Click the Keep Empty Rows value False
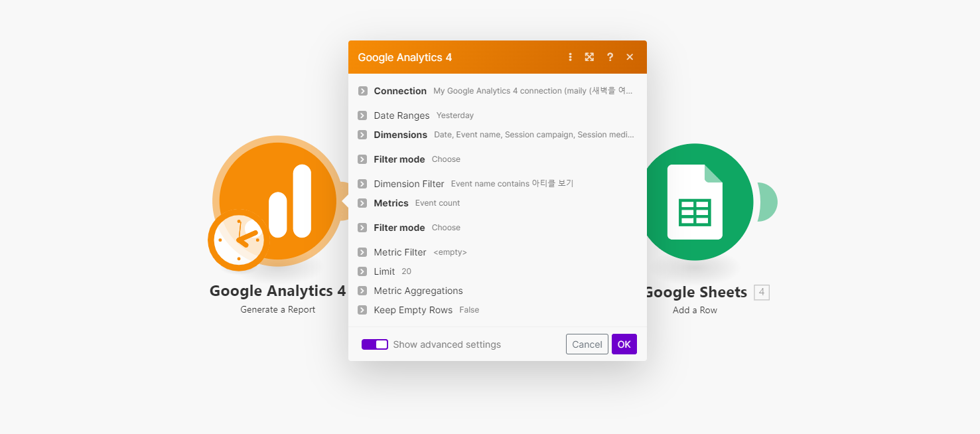Viewport: 980px width, 434px height. click(x=469, y=310)
